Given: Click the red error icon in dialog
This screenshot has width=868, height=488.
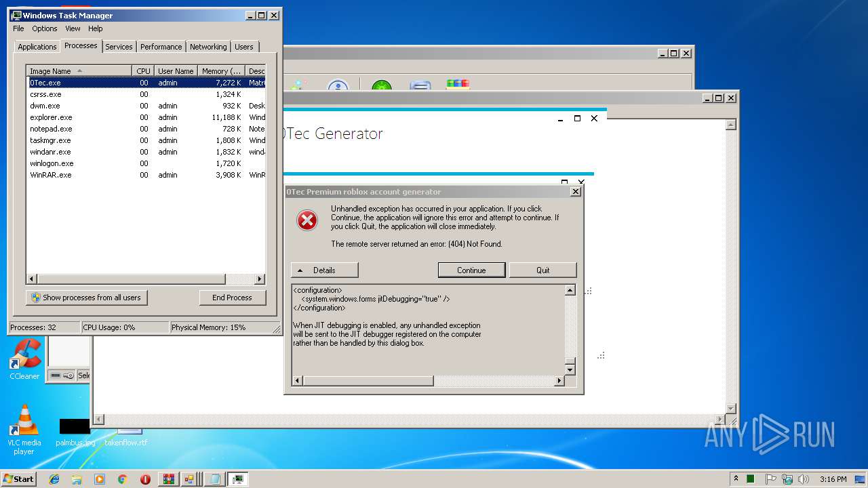Looking at the screenshot, I should [x=307, y=220].
